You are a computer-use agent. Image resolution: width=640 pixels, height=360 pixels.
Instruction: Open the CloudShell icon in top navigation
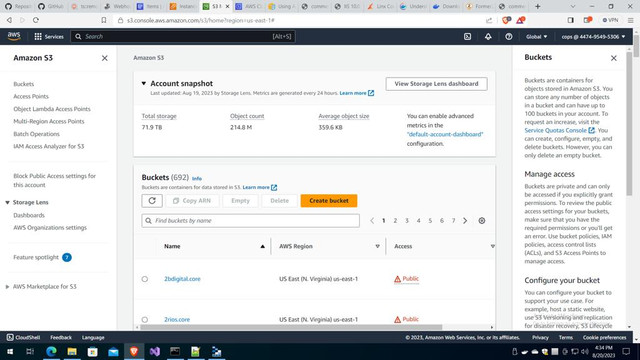point(467,36)
